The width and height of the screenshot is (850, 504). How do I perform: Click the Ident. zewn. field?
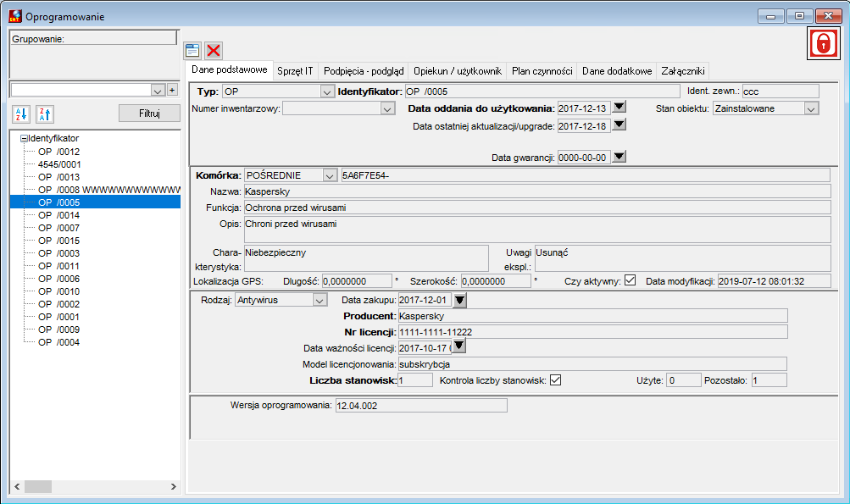tap(781, 91)
